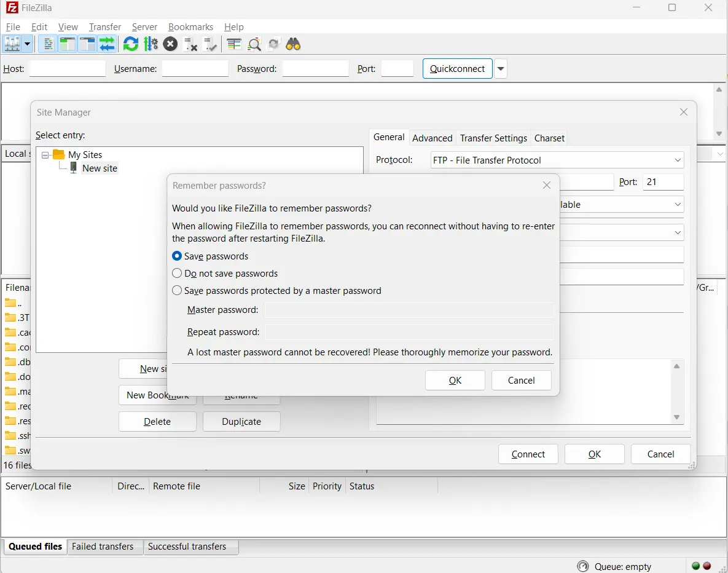Click OK in Remember passwords dialog
728x573 pixels.
pos(455,380)
